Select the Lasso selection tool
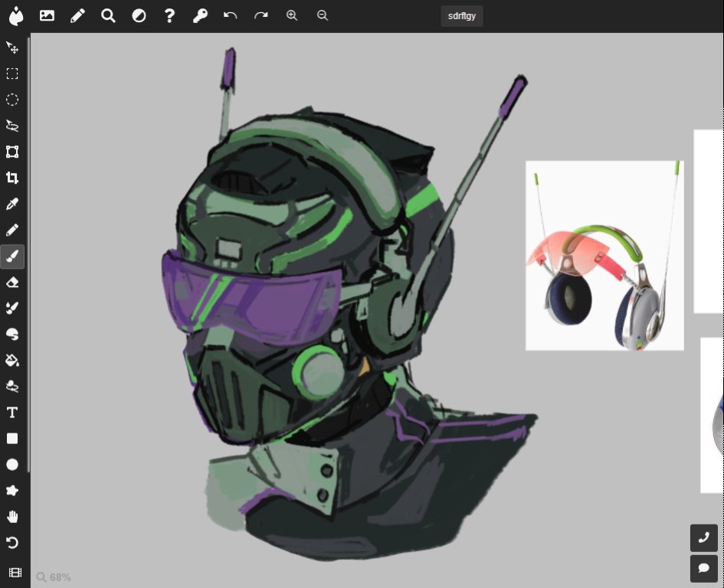724x588 pixels. [12, 126]
